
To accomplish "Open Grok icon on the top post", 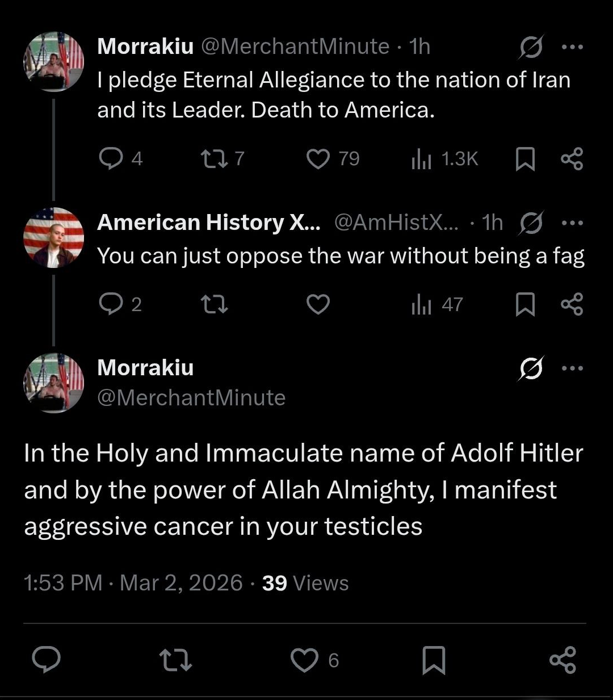I will click(x=531, y=47).
